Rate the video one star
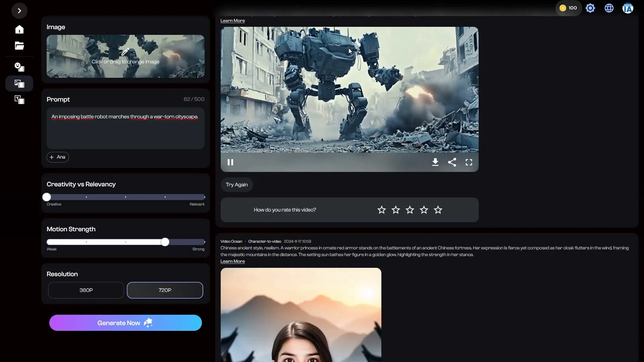 click(x=382, y=210)
